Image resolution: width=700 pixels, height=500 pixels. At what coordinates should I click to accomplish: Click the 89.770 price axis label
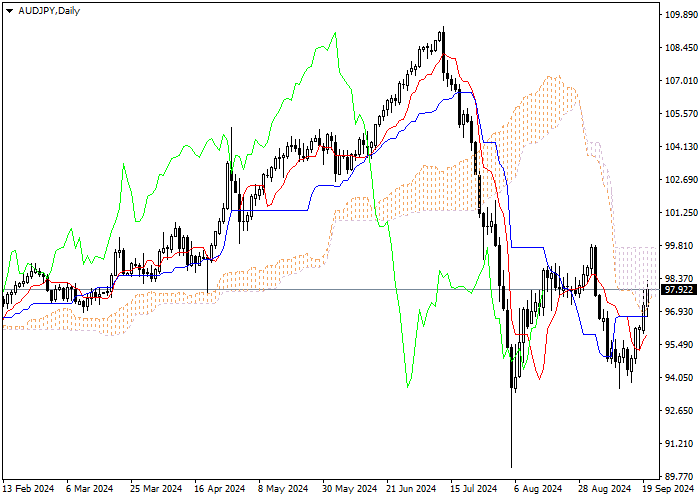click(x=679, y=477)
